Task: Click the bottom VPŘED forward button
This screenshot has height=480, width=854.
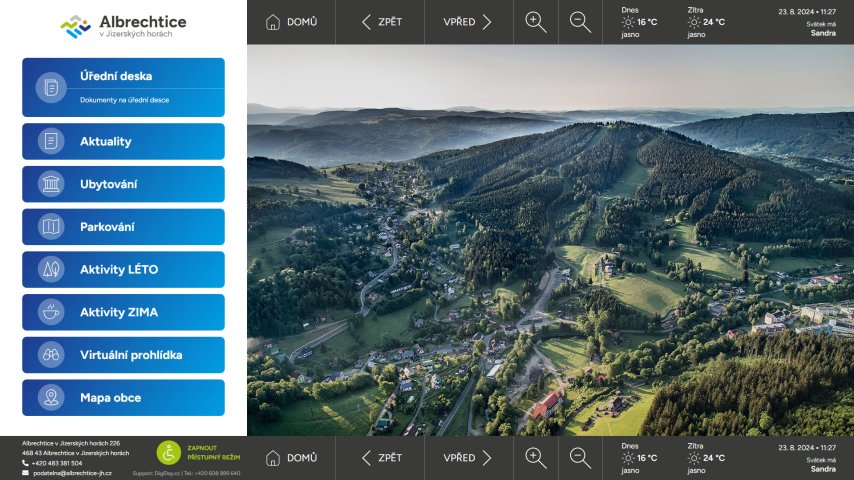Action: 468,458
